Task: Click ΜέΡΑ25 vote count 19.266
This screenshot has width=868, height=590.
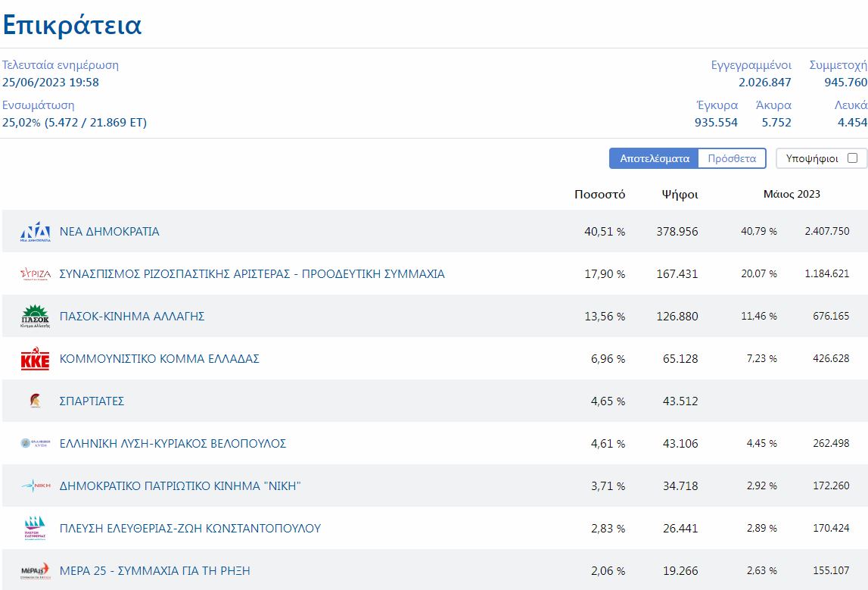Action: click(x=680, y=570)
